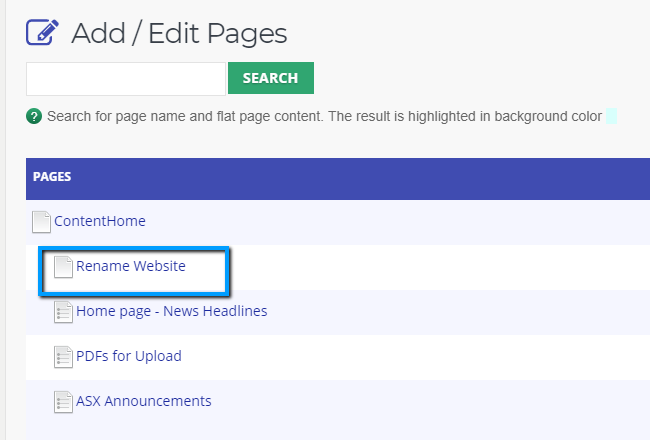Click the gray vertical strip at the left edge
650x440 pixels.
(2, 220)
